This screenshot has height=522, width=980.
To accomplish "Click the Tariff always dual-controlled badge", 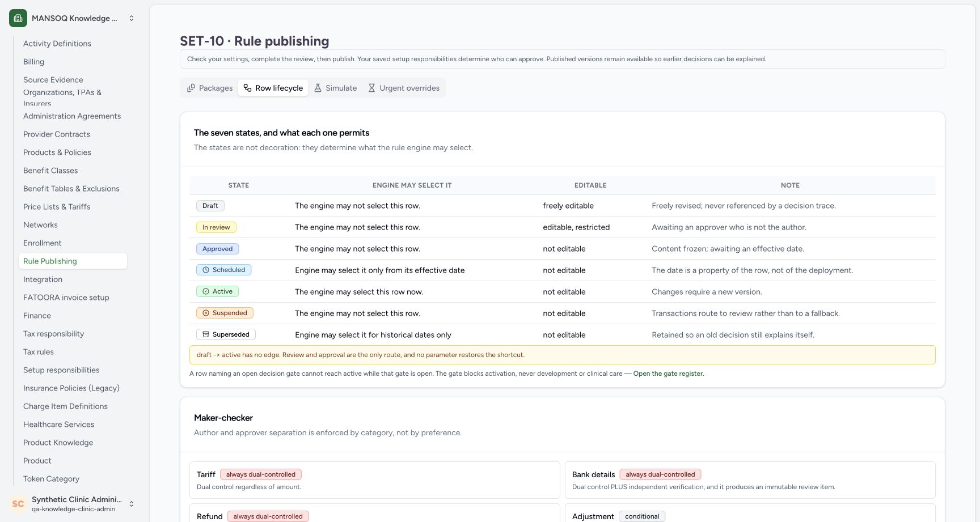I will [x=261, y=474].
